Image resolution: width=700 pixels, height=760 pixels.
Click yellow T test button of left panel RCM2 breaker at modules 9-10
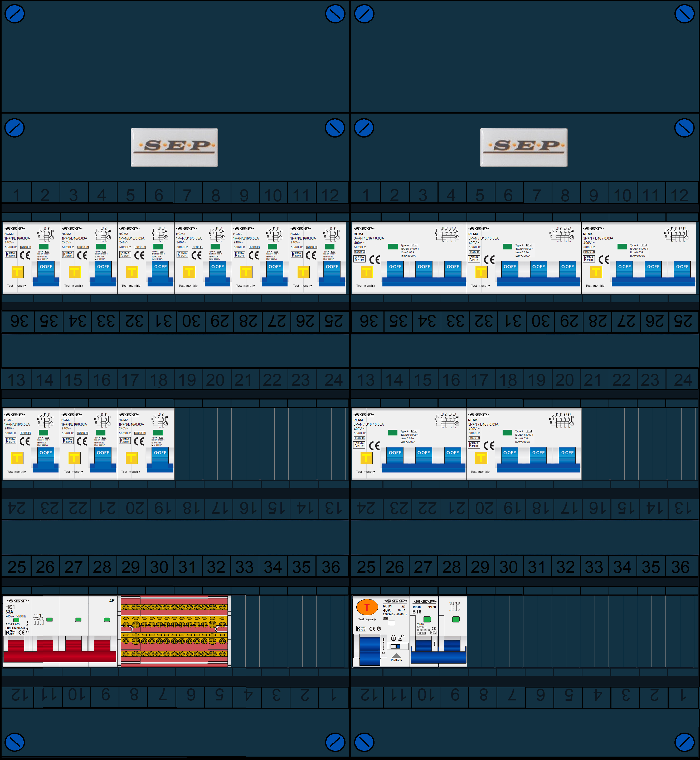[x=246, y=271]
